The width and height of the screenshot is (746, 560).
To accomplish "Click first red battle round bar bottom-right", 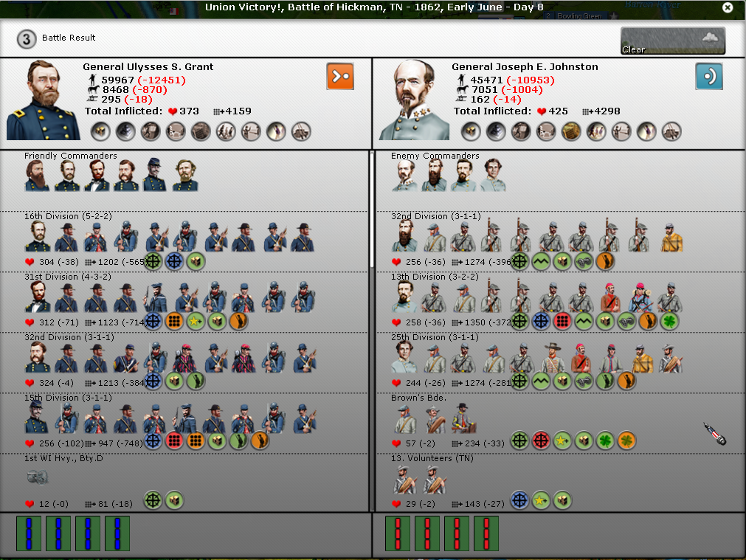I will tap(398, 533).
